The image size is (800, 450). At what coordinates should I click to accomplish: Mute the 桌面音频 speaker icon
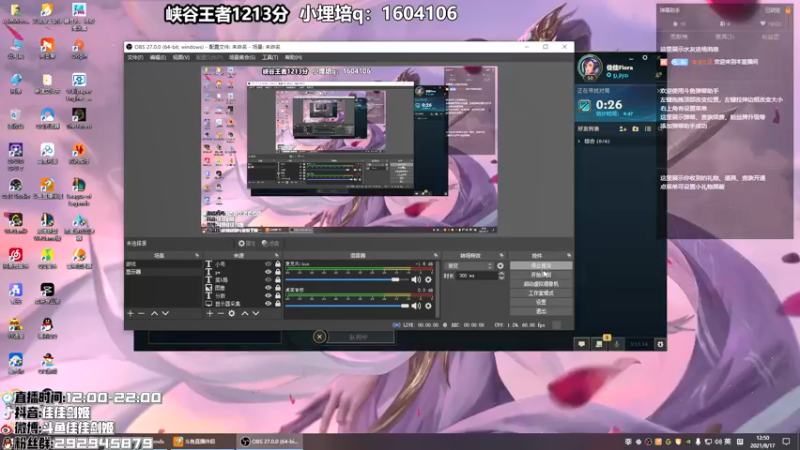[416, 306]
